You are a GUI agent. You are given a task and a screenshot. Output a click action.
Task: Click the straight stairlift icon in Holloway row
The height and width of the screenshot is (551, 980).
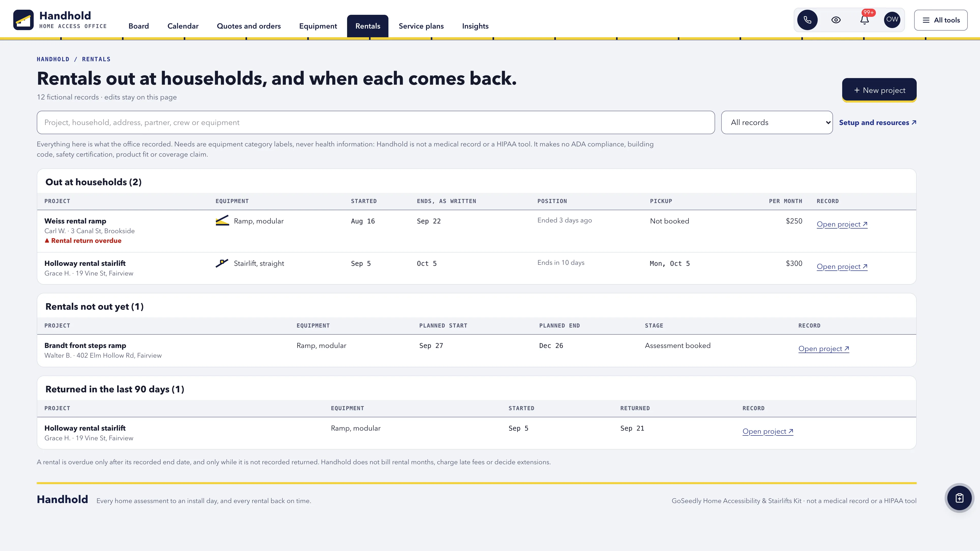tap(222, 263)
